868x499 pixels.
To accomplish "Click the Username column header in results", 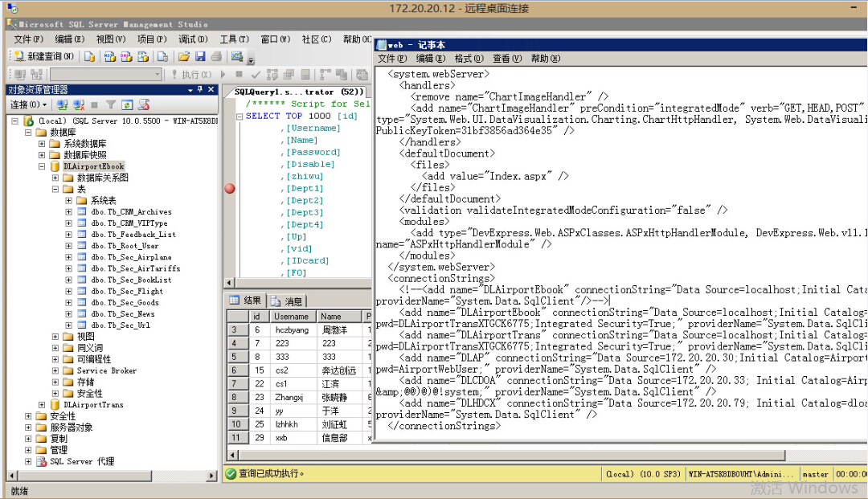I will pos(292,317).
